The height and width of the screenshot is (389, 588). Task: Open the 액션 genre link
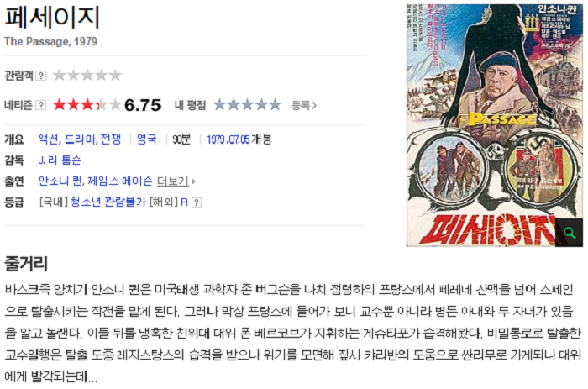point(49,139)
